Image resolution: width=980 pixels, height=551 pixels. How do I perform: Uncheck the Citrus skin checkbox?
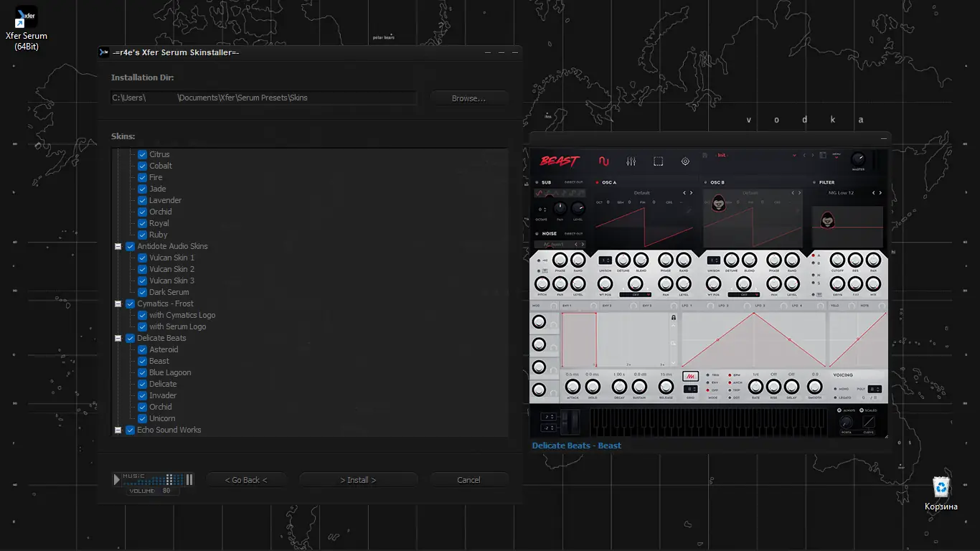(x=142, y=154)
